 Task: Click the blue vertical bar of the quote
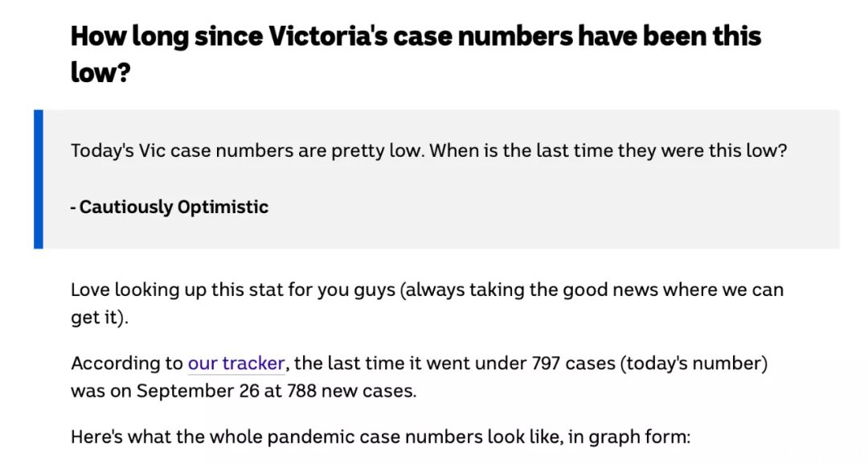[39, 179]
